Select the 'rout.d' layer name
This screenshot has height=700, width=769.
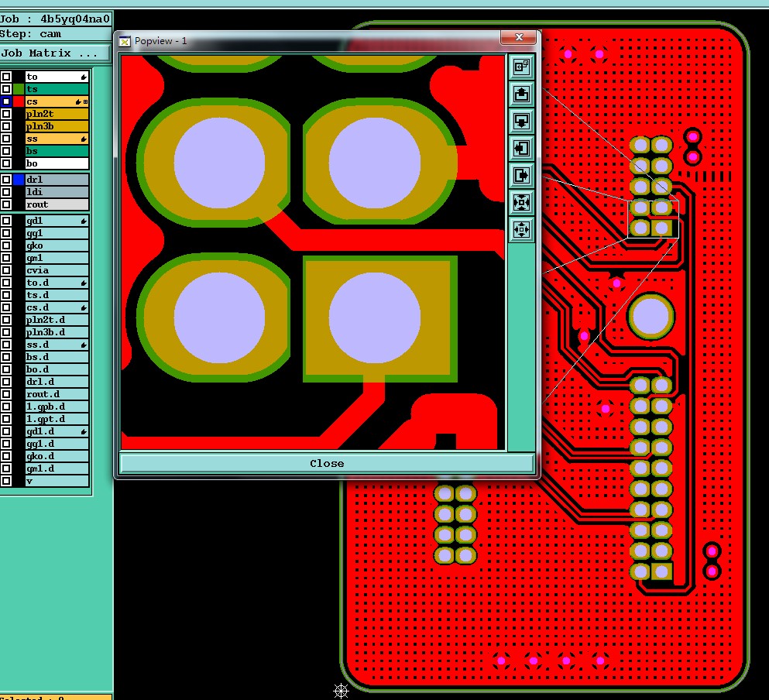pos(57,394)
